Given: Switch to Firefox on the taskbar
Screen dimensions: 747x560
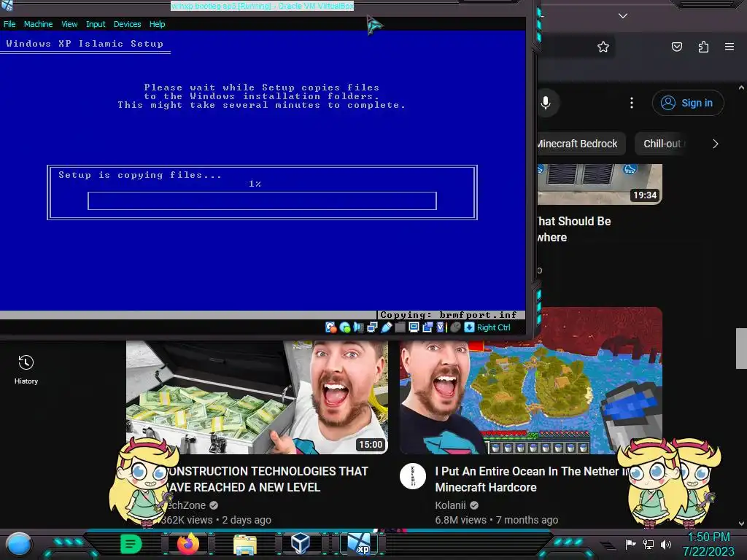Looking at the screenshot, I should click(188, 544).
